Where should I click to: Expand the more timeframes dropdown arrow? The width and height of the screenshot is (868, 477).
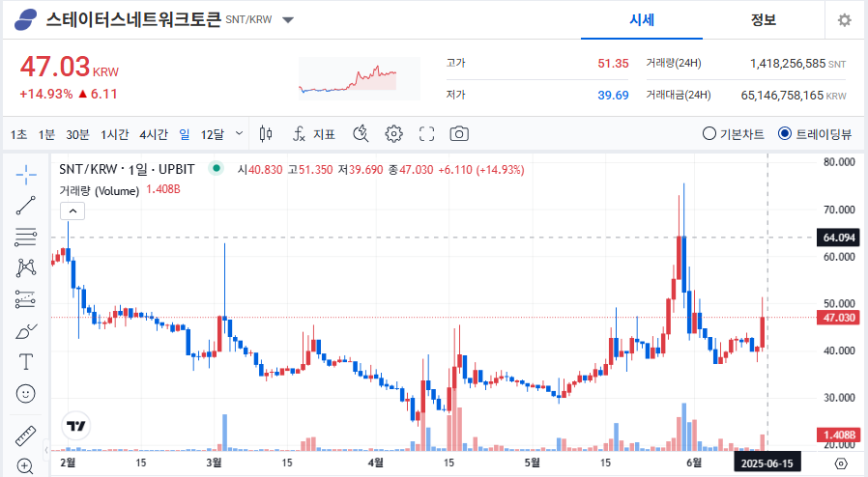coord(239,133)
